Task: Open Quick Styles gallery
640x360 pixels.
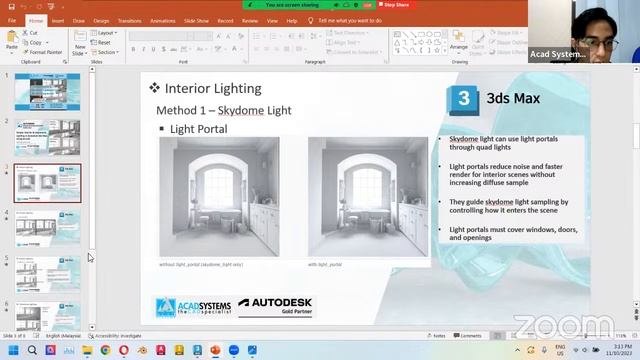Action: point(477,44)
